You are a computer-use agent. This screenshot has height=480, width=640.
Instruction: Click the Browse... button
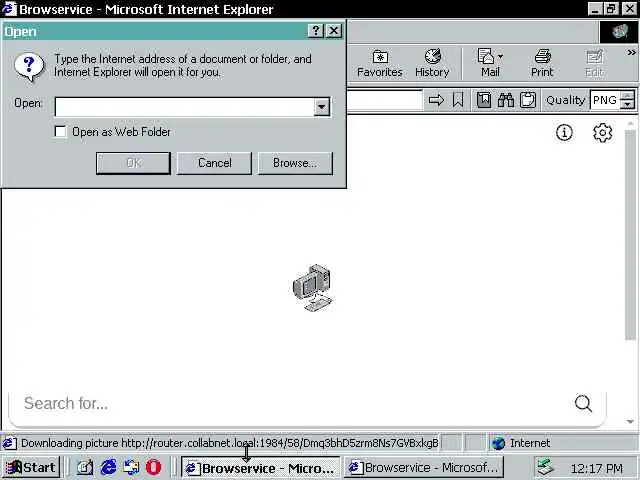(x=296, y=163)
